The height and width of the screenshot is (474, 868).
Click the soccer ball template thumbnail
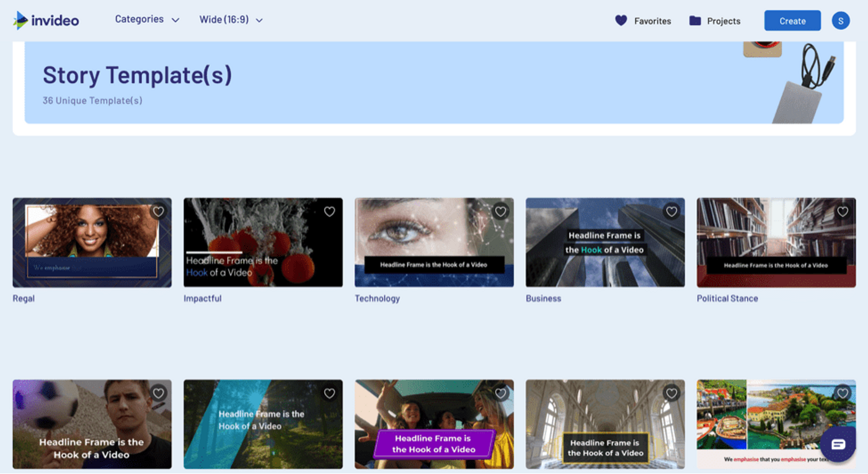(92, 424)
